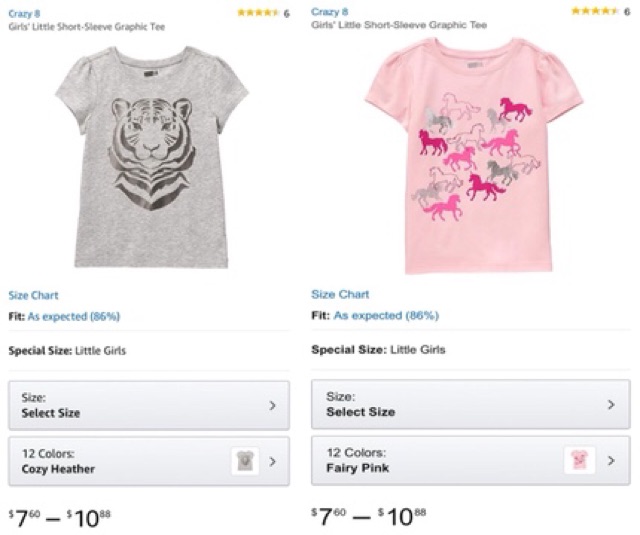Click the review count beside left product's stars
Image resolution: width=640 pixels, height=535 pixels.
point(287,13)
